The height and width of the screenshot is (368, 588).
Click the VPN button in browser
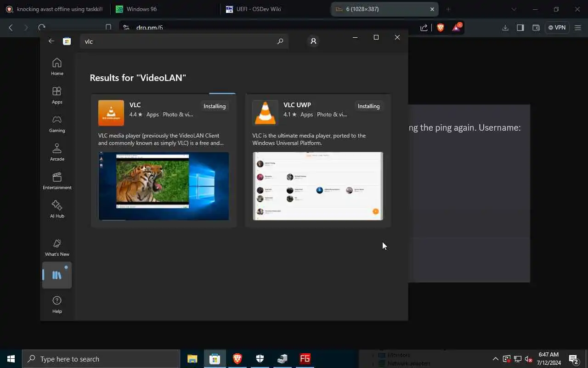tap(557, 28)
